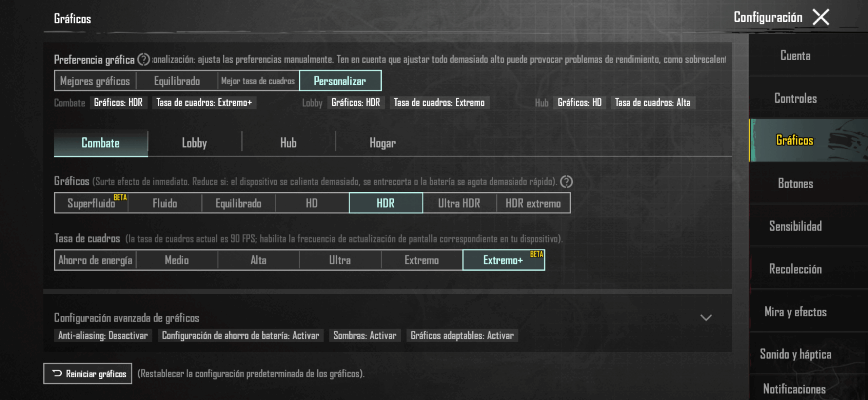Open the Controles settings section
The height and width of the screenshot is (400, 868).
(795, 99)
